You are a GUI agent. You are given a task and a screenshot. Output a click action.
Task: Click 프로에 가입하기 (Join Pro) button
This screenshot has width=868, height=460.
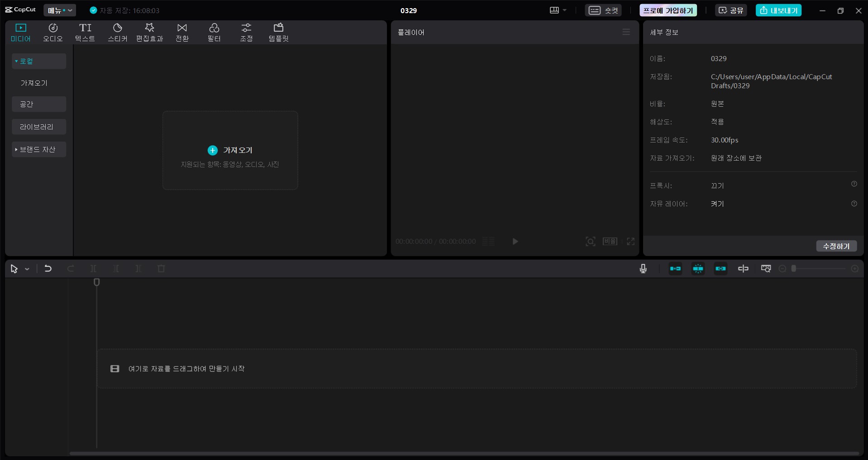(668, 10)
